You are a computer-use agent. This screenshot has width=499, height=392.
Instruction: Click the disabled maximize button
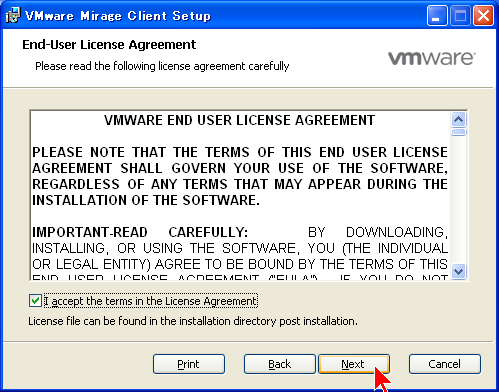coord(460,16)
